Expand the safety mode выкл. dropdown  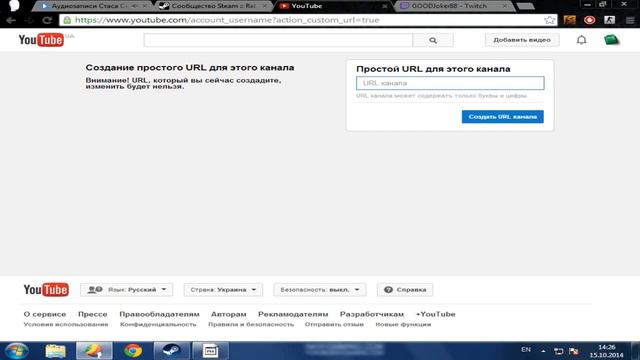click(320, 290)
